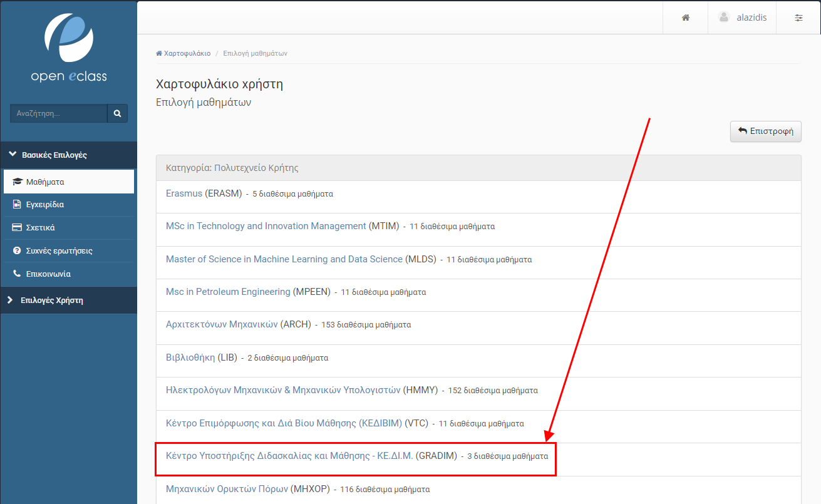Open MSc in Technology and Innovation Management
The width and height of the screenshot is (821, 504).
coord(266,226)
